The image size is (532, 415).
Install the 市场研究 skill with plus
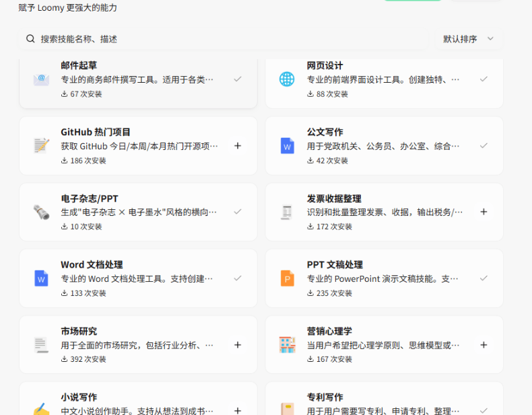tap(238, 345)
